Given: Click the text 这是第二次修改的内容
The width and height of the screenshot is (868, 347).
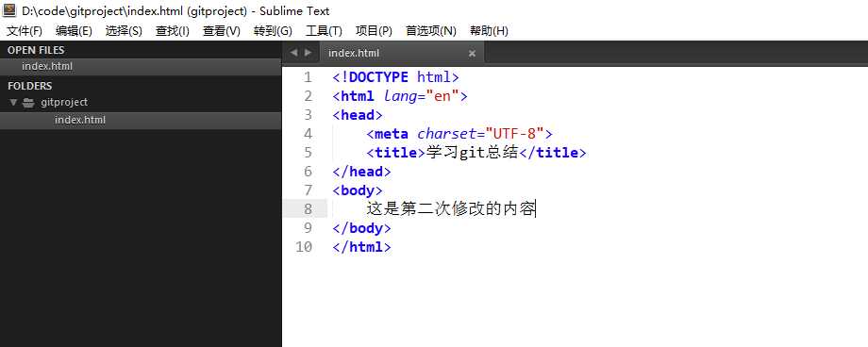Looking at the screenshot, I should [x=451, y=209].
